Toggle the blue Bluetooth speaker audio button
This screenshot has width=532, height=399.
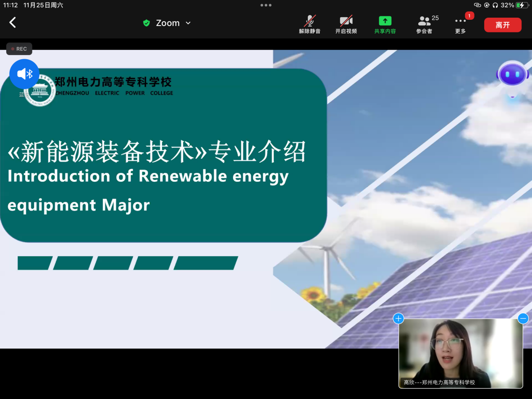(24, 74)
